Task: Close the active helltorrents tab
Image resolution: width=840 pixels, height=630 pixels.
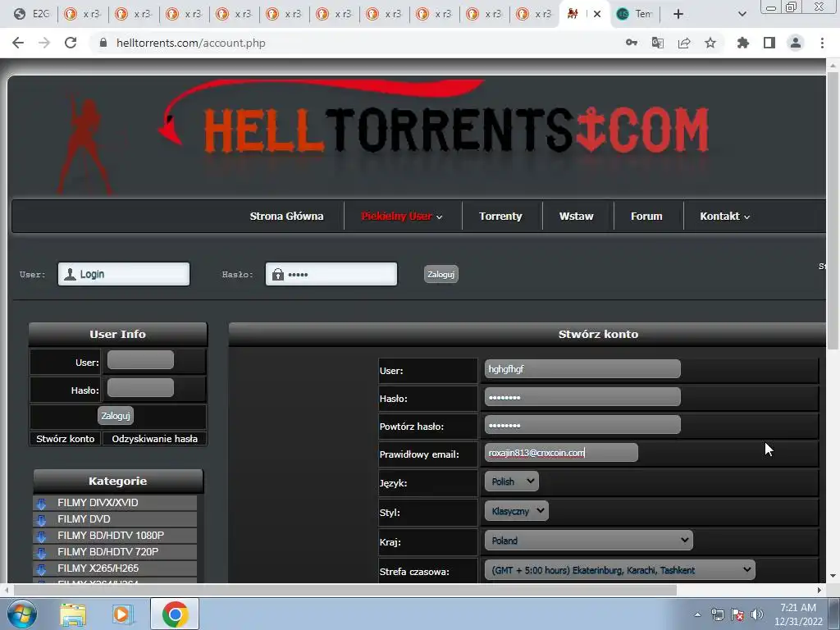Action: point(597,14)
